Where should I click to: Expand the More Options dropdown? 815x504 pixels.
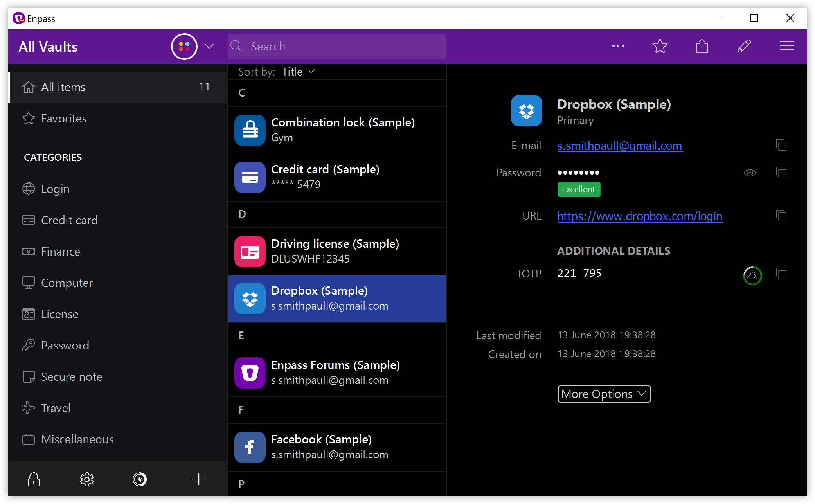(x=604, y=394)
